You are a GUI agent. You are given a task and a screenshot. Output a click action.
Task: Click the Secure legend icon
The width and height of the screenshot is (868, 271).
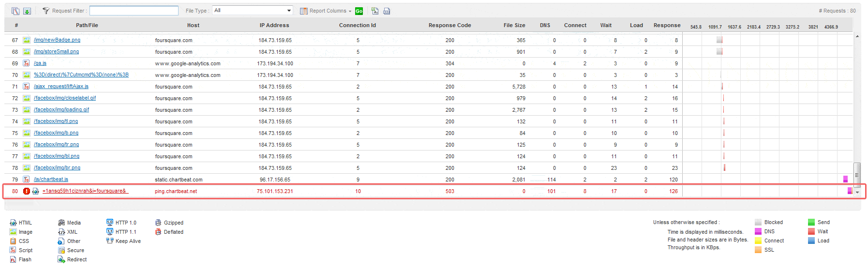click(61, 250)
